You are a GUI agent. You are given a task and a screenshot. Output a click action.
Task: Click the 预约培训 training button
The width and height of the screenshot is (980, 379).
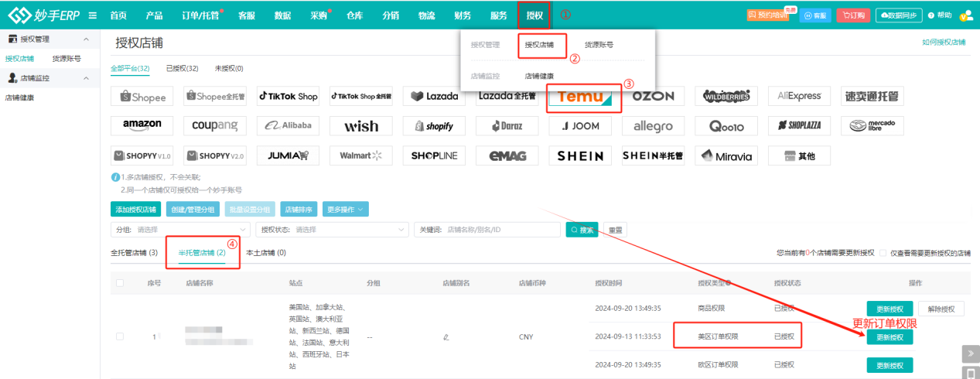[767, 15]
